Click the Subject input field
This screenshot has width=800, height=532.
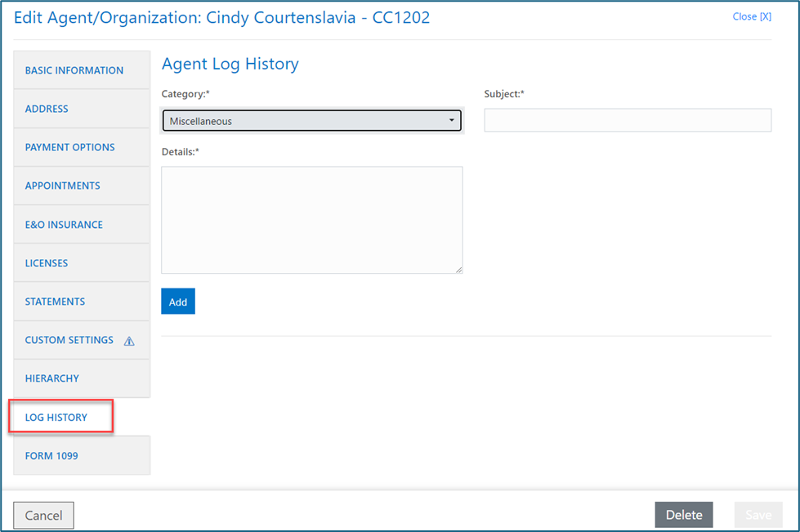(628, 120)
